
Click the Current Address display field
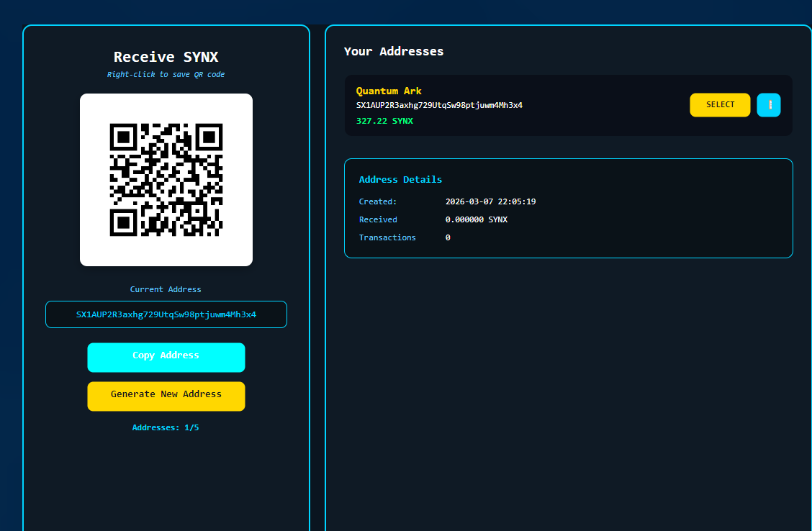[166, 314]
